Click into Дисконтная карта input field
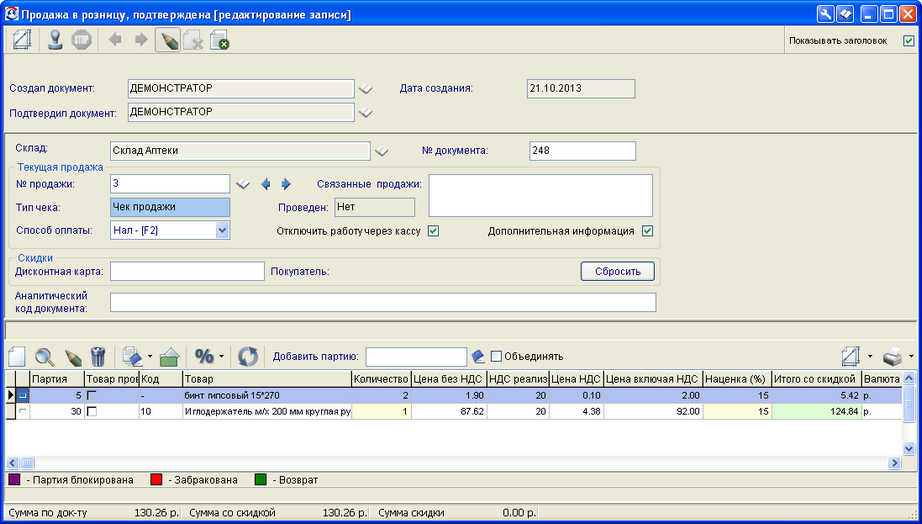922x524 pixels. [x=187, y=272]
